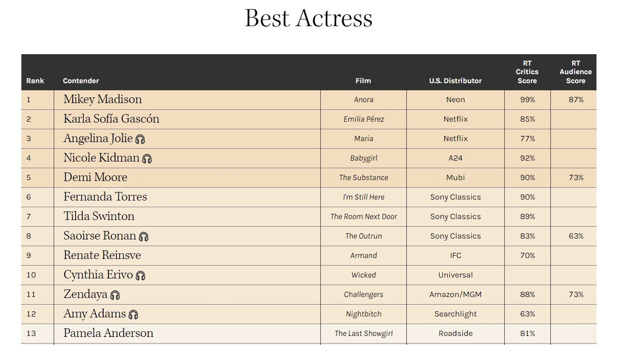Open Karla Sofía Gascón contender link

[111, 119]
